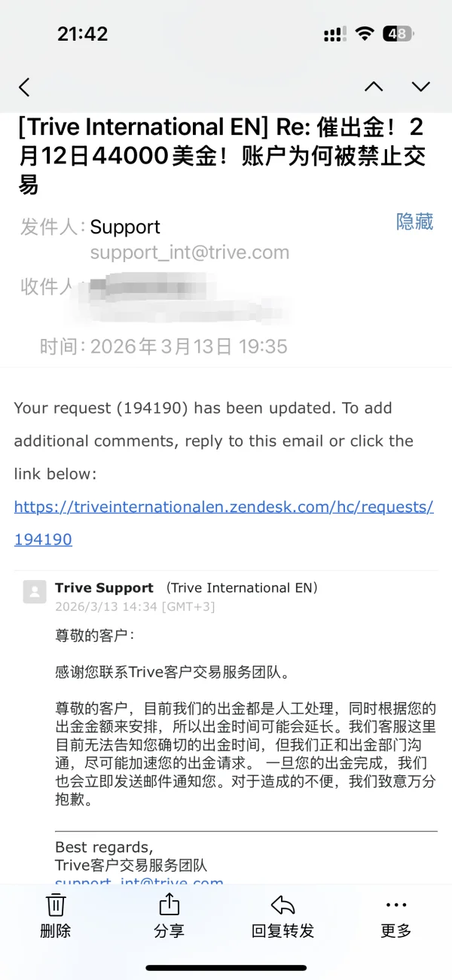Tap the 回复转发 label in bottom bar
This screenshot has height=980, width=452.
click(x=282, y=931)
